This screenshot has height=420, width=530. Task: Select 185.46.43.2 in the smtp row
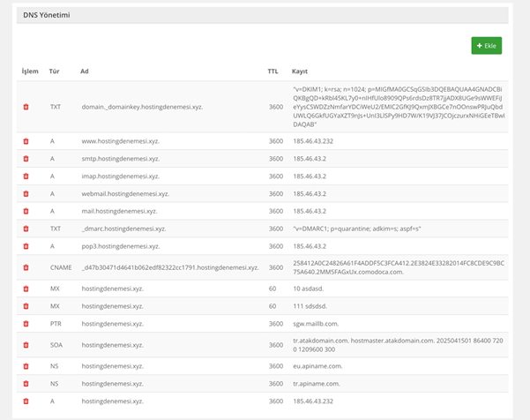(x=310, y=159)
